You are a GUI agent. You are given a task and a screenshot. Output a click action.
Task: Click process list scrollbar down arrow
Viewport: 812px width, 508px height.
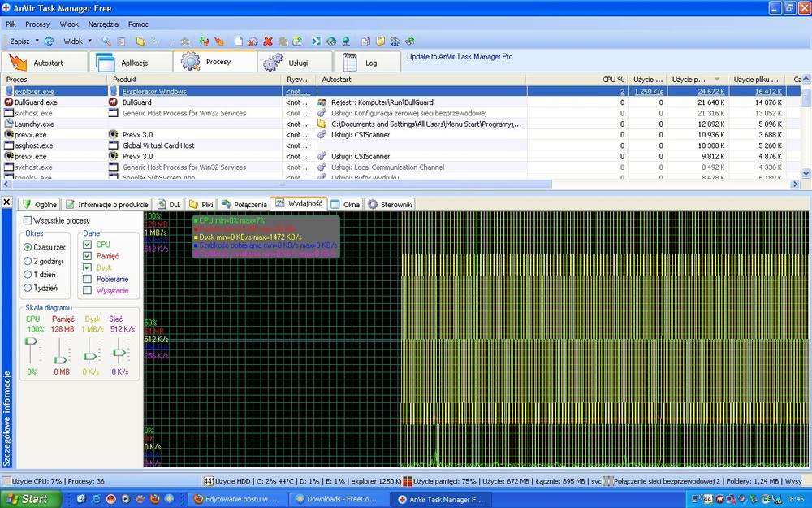coord(806,173)
